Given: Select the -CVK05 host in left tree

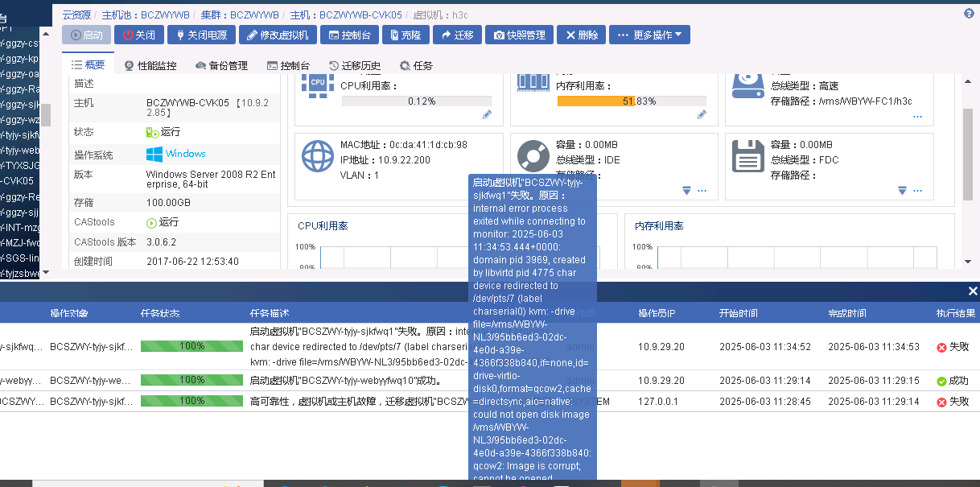Looking at the screenshot, I should coord(17,181).
